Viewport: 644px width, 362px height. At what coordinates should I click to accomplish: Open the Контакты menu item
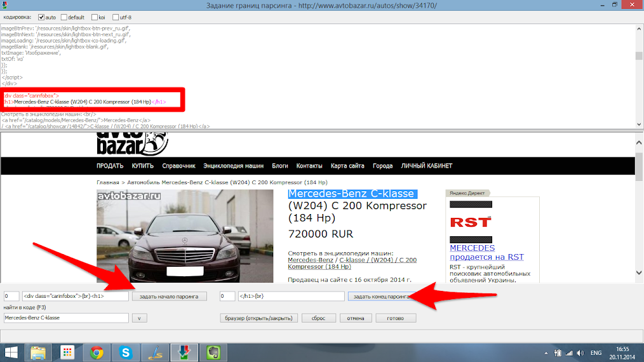309,166
